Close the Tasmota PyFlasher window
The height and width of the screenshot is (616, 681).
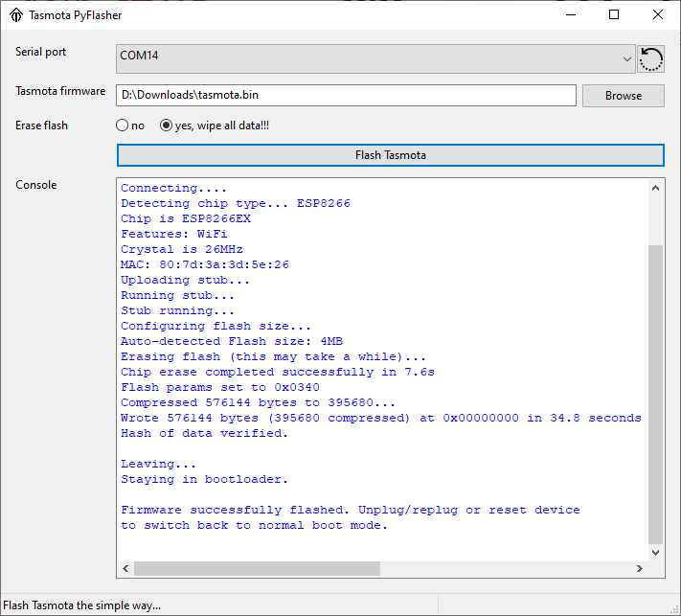tap(658, 15)
